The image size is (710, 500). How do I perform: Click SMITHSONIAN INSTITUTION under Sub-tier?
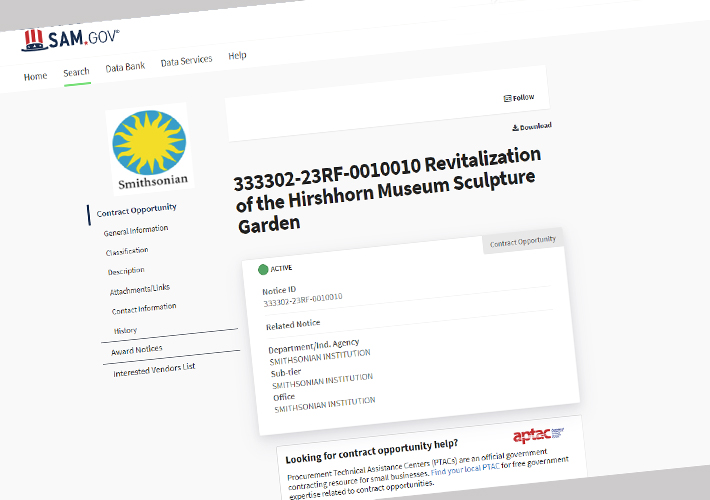pyautogui.click(x=322, y=381)
